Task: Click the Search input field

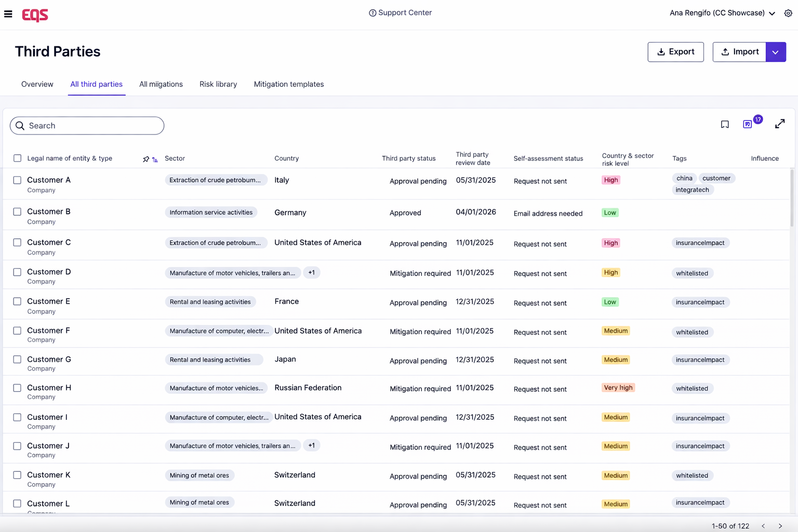Action: click(x=87, y=126)
